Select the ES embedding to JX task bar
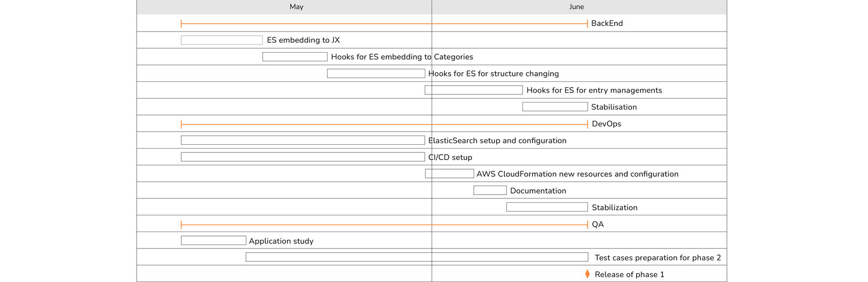This screenshot has height=282, width=868. point(222,40)
